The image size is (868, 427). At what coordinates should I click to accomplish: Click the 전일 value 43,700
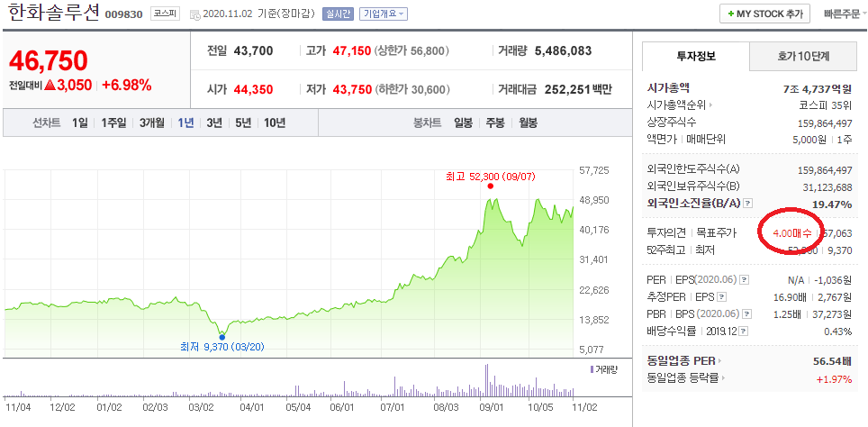pyautogui.click(x=254, y=51)
